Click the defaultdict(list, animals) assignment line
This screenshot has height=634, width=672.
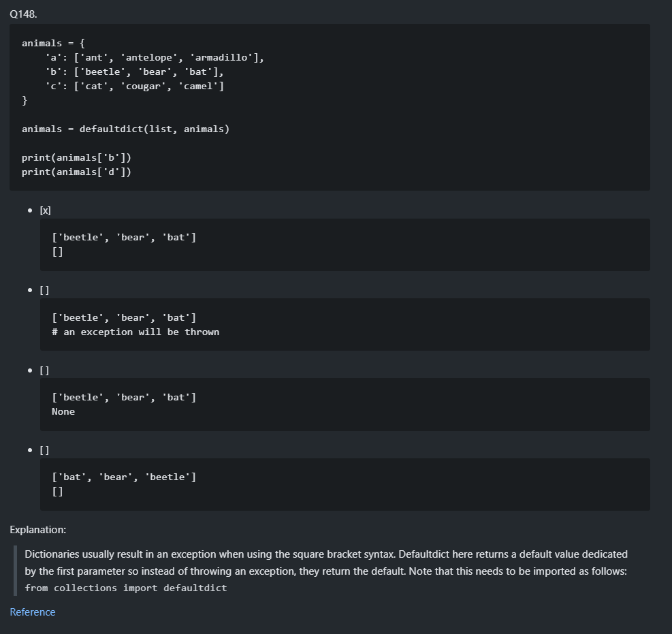(x=126, y=129)
